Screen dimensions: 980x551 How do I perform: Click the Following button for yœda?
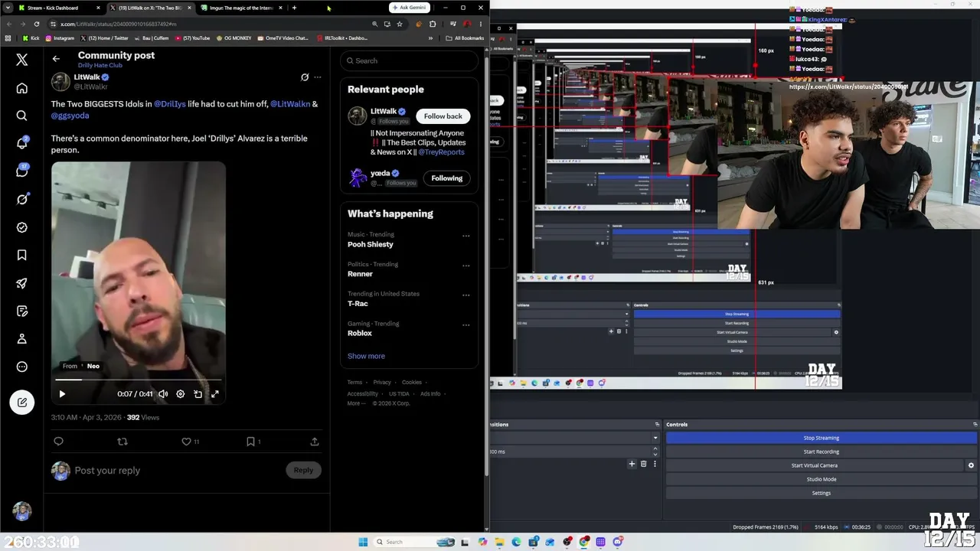pos(447,178)
